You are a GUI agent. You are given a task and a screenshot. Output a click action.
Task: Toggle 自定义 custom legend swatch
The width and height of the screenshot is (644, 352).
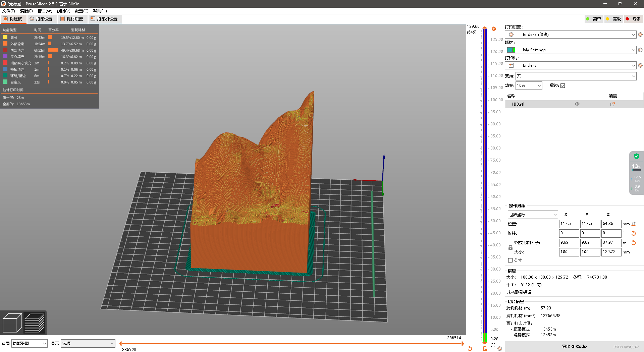coord(5,82)
